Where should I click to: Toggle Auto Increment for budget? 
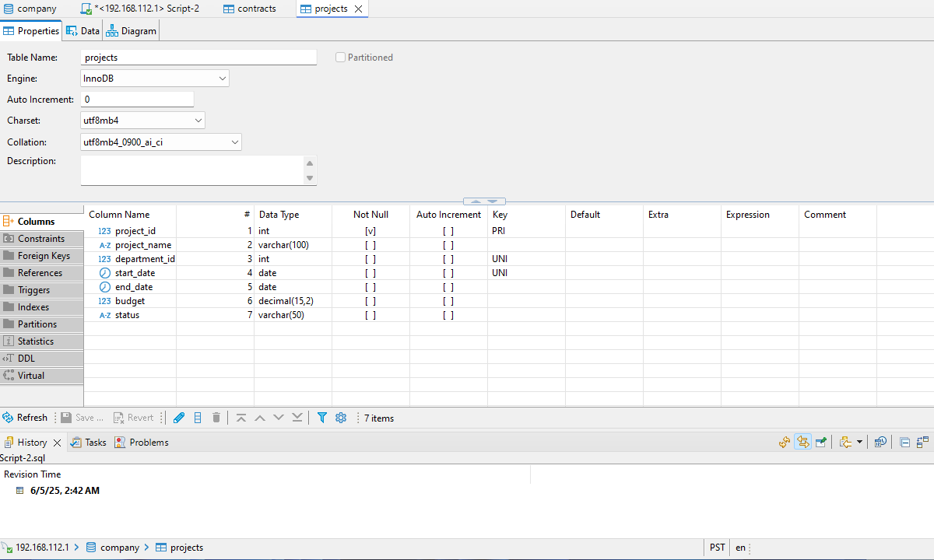coord(448,301)
